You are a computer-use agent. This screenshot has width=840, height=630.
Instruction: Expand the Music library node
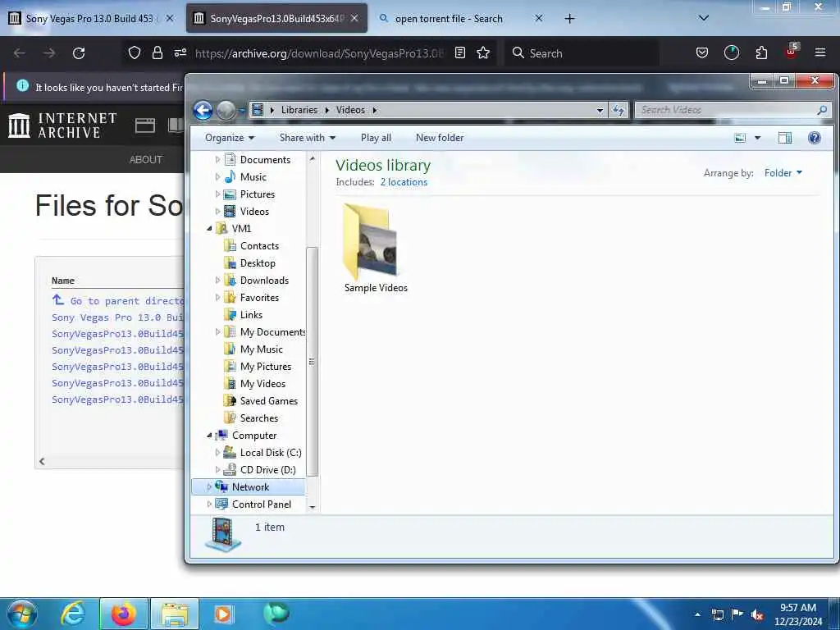217,177
